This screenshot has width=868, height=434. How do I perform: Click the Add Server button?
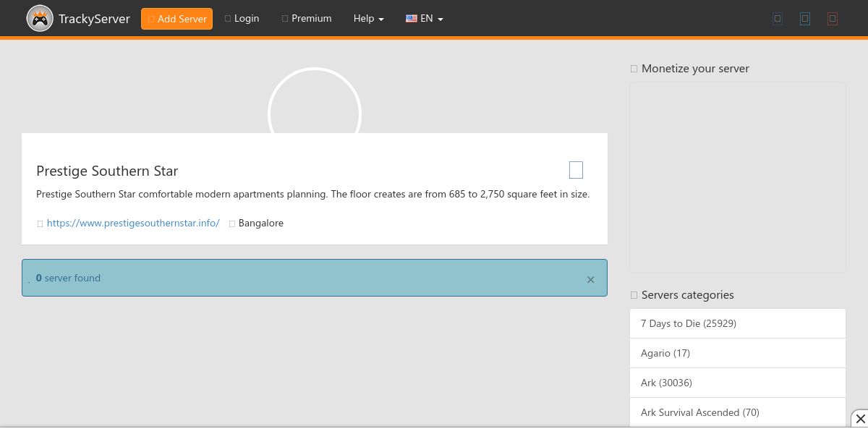(176, 19)
